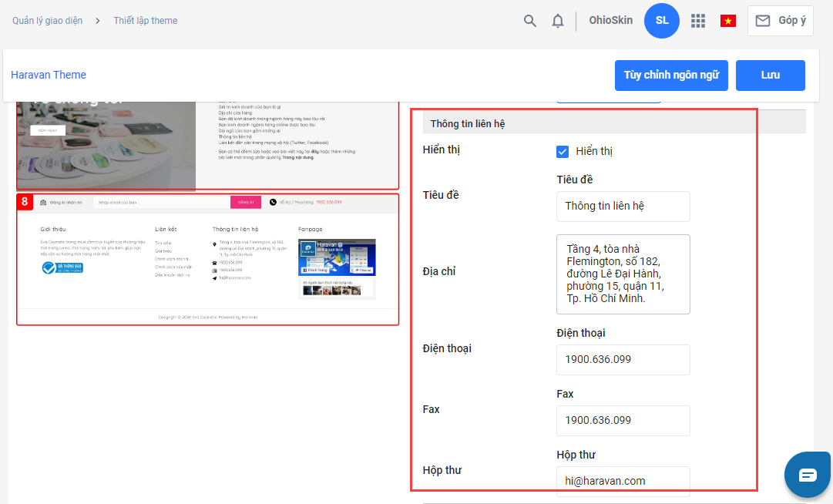Open the chat support bubble
Image resolution: width=833 pixels, height=504 pixels.
pos(807,475)
